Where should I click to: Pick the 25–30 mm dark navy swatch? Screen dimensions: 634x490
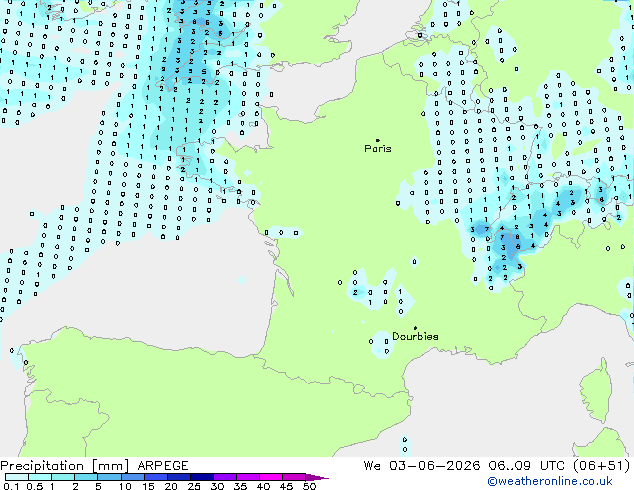point(201,477)
